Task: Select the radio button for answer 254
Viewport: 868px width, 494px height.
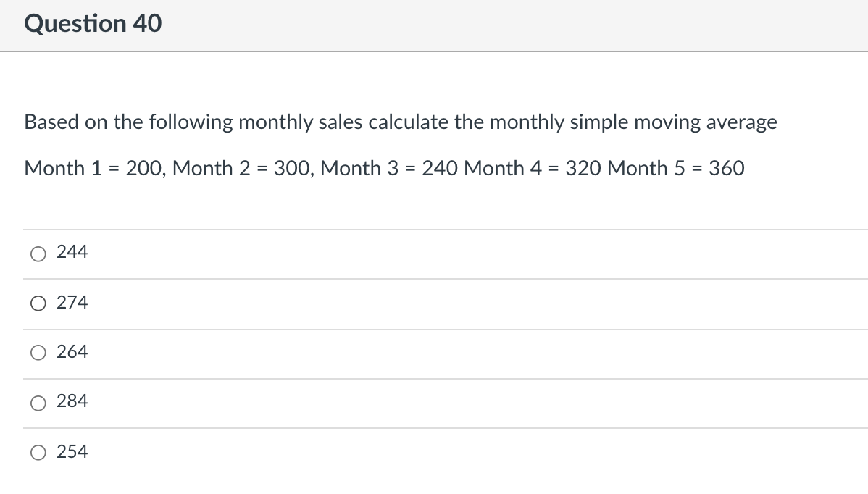Action: point(38,452)
